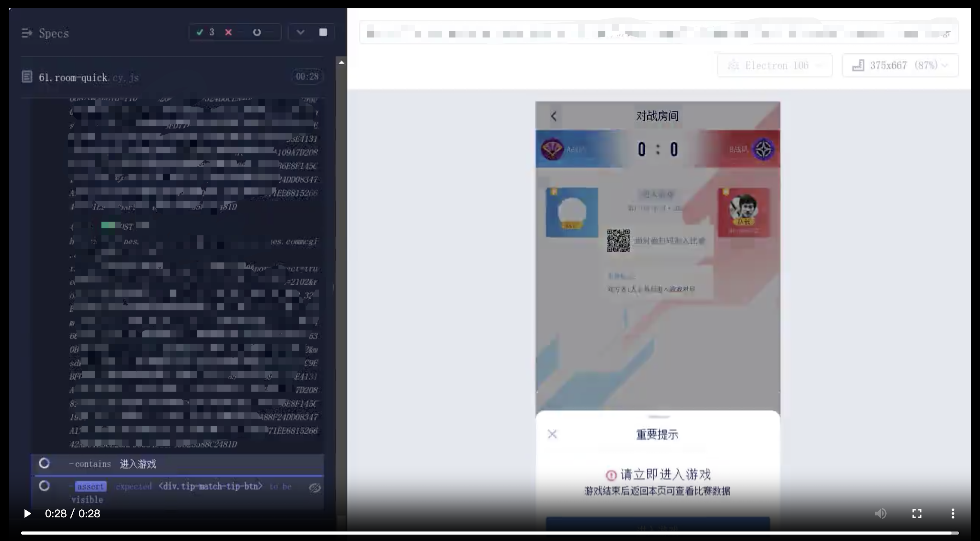Expand the chevron dropdown next to stop
This screenshot has width=980, height=541.
pyautogui.click(x=300, y=32)
